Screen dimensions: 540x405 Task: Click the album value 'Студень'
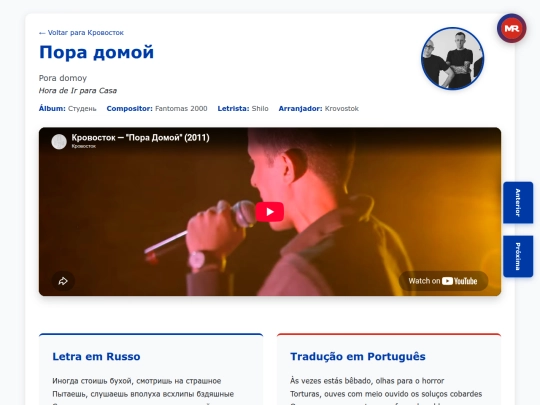tap(82, 109)
